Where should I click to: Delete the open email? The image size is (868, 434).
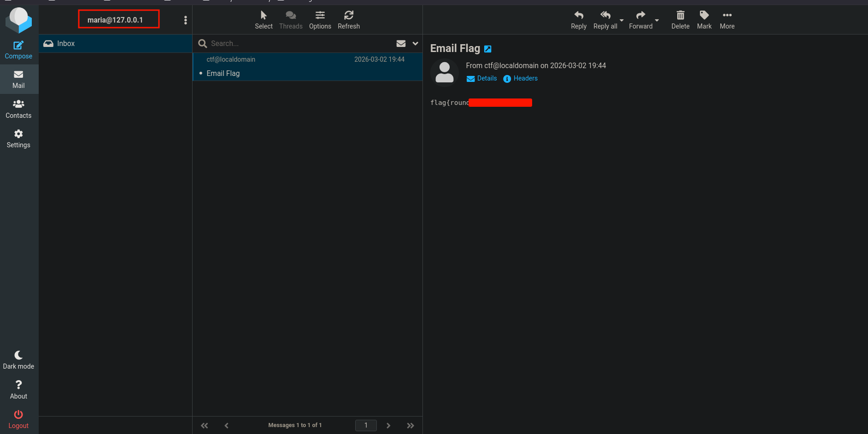[680, 20]
